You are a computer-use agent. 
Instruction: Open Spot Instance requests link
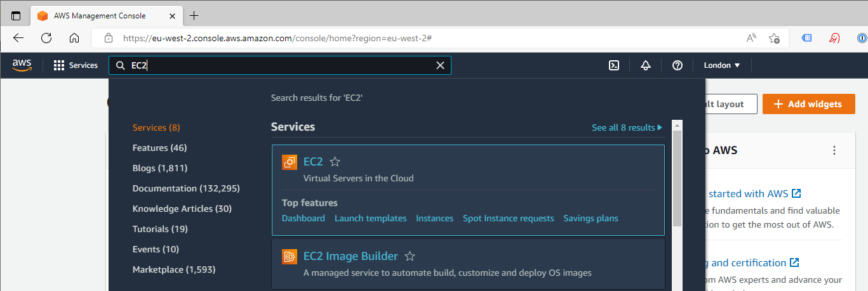[x=508, y=218]
